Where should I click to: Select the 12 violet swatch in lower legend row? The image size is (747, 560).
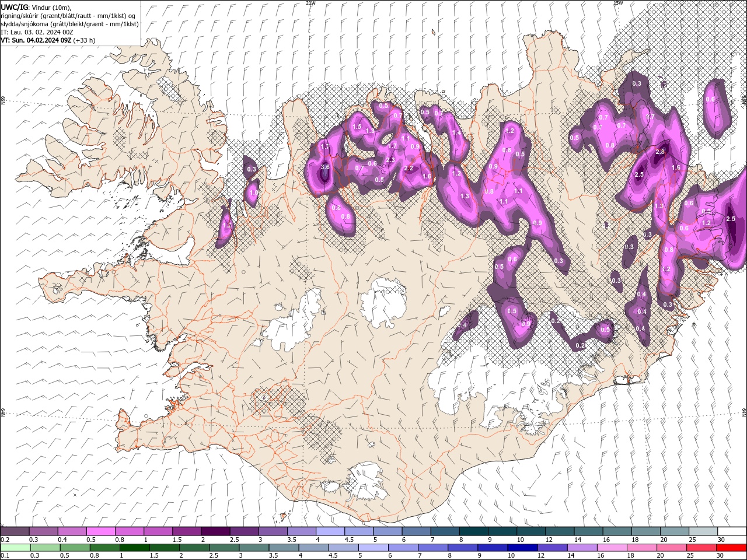(x=551, y=548)
